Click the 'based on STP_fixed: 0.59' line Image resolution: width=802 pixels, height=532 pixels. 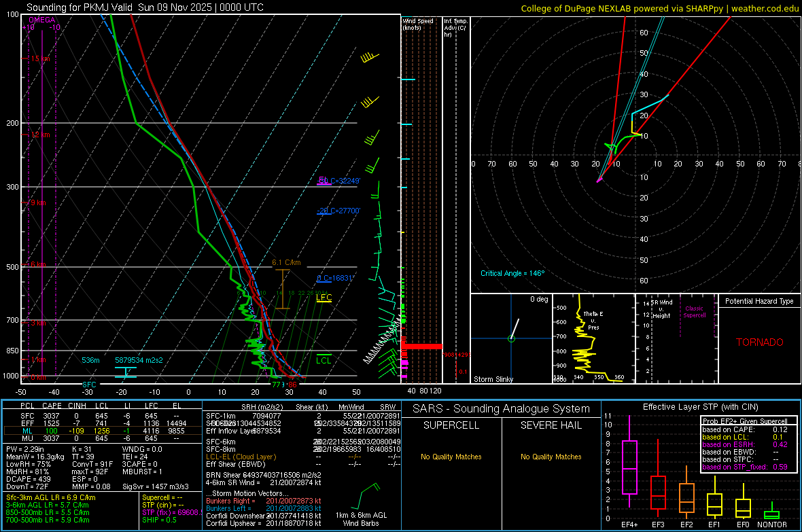tap(745, 467)
